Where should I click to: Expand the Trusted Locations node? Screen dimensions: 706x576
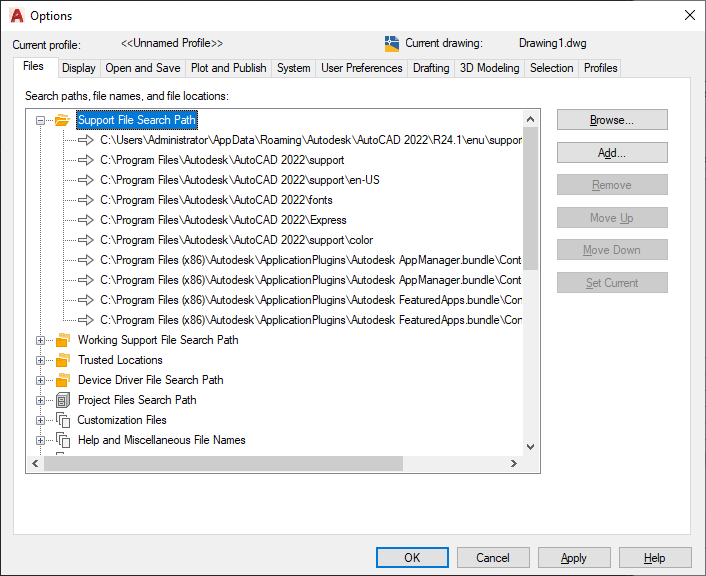[41, 360]
